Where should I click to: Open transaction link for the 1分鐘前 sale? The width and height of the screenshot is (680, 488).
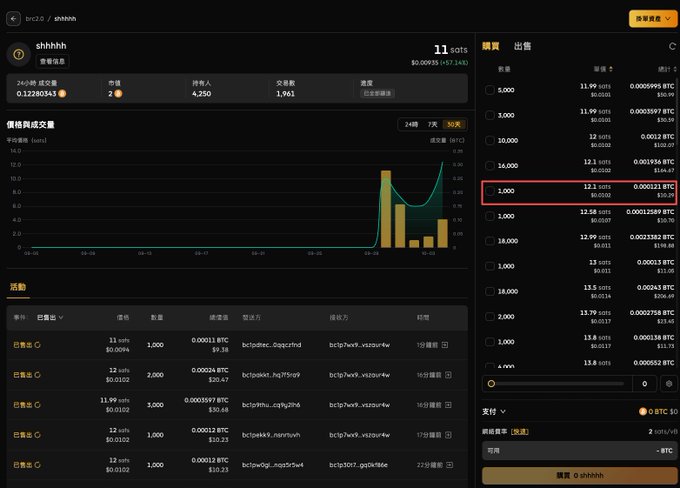pyautogui.click(x=445, y=345)
